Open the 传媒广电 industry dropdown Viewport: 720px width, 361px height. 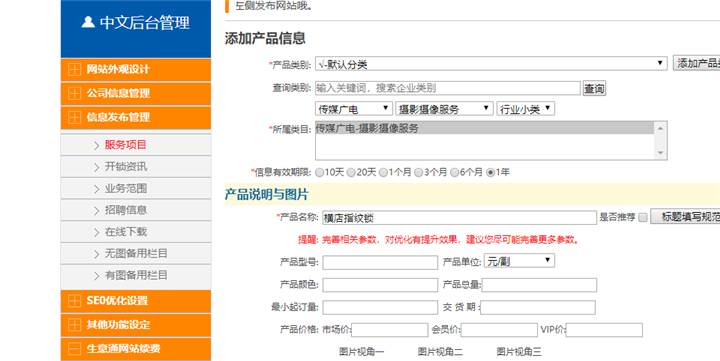[x=354, y=109]
